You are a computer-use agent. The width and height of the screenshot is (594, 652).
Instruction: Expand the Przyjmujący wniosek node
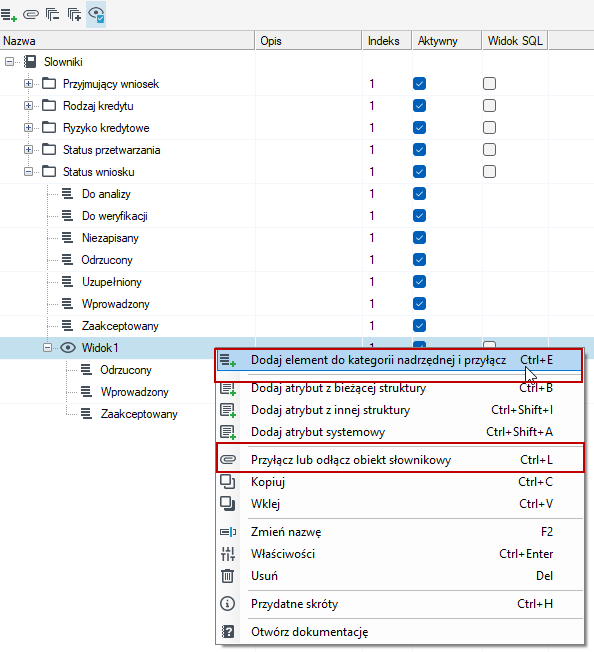coord(28,84)
